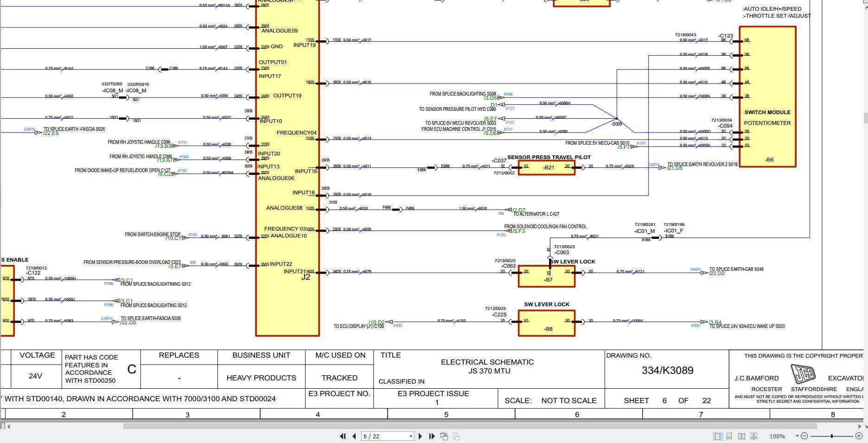Jump to the last page (22)

click(x=432, y=436)
